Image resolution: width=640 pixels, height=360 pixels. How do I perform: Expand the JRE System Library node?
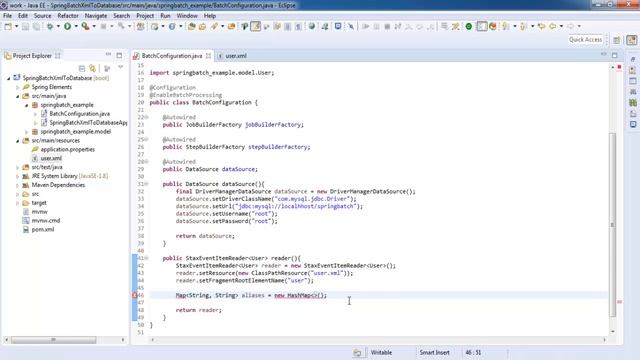[x=18, y=176]
